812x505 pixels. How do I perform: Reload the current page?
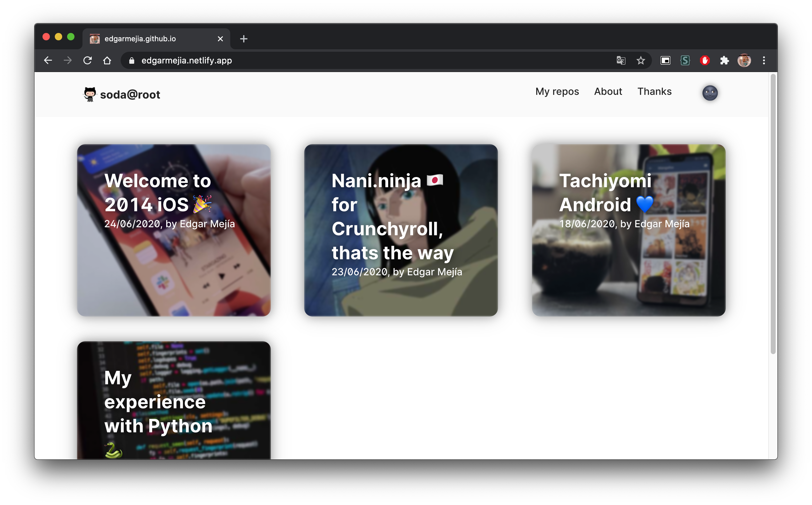(x=87, y=60)
